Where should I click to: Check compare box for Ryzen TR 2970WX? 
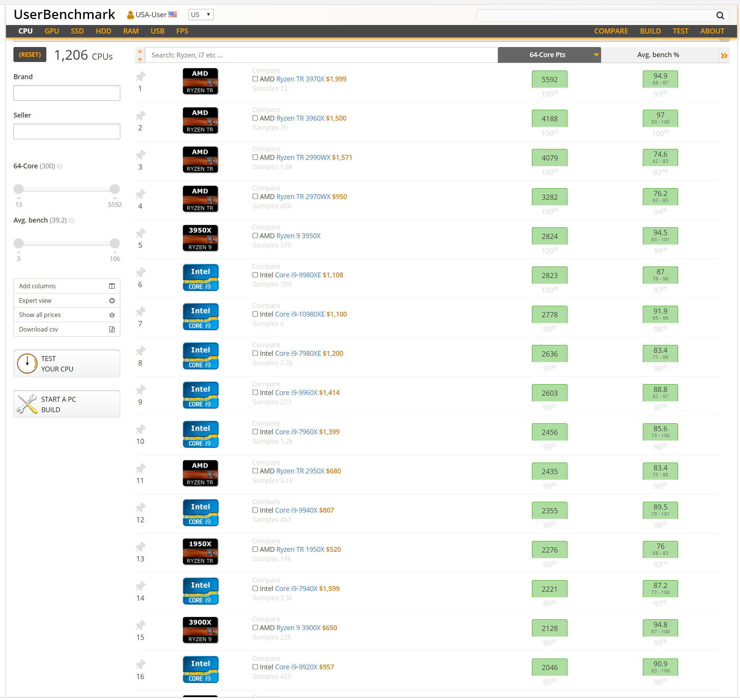(x=255, y=196)
